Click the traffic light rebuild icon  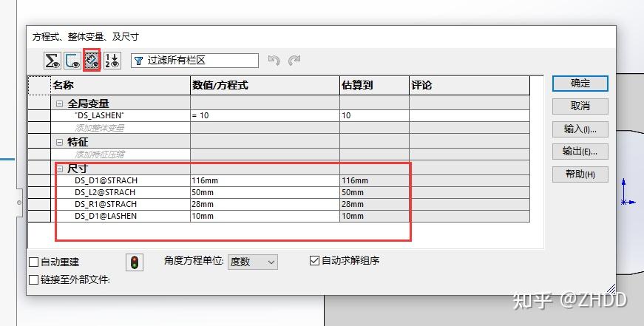coord(135,262)
